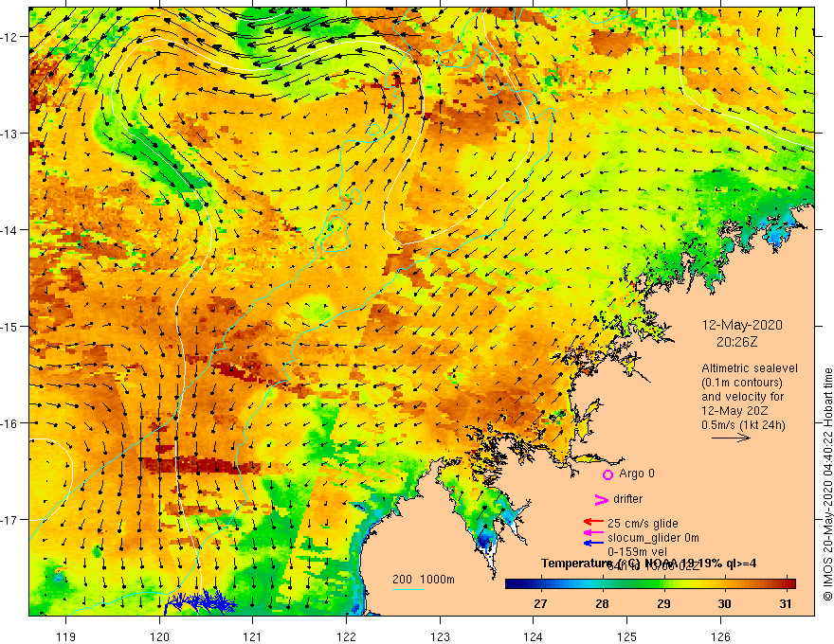Click the dark red end of temperature colorbar
Image resolution: width=834 pixels, height=644 pixels.
[x=789, y=584]
